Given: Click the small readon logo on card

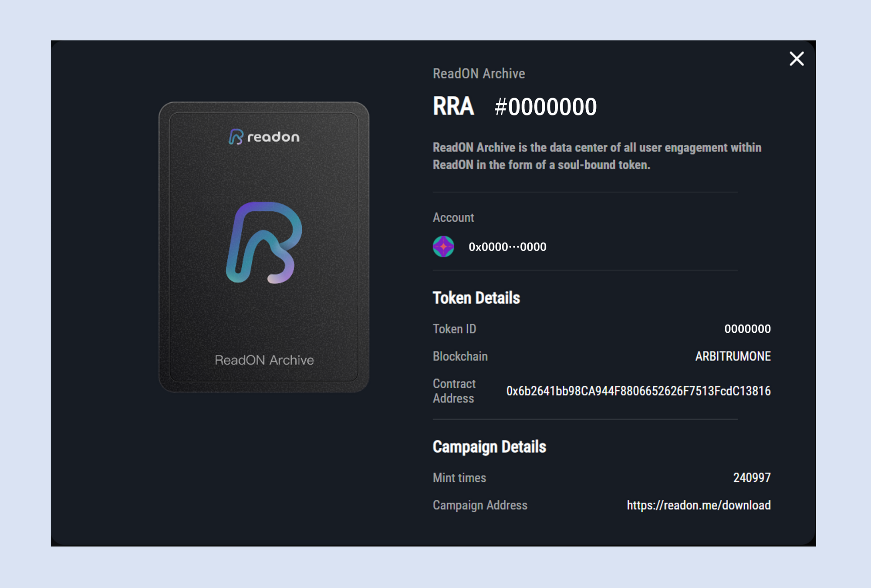Looking at the screenshot, I should point(264,137).
